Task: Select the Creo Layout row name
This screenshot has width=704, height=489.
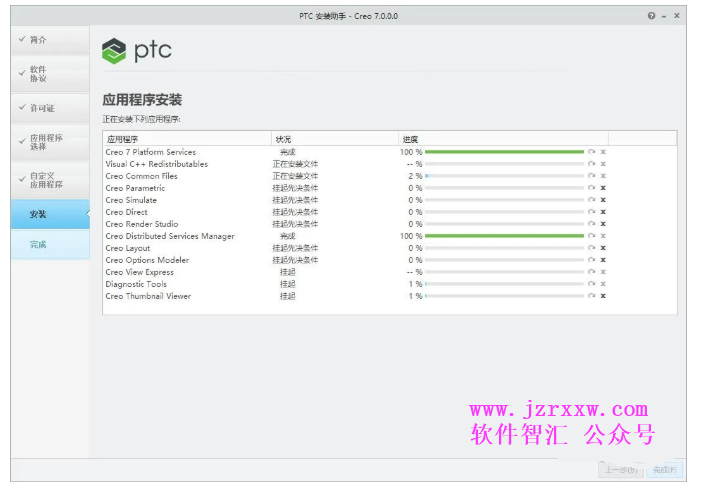Action: [x=128, y=248]
